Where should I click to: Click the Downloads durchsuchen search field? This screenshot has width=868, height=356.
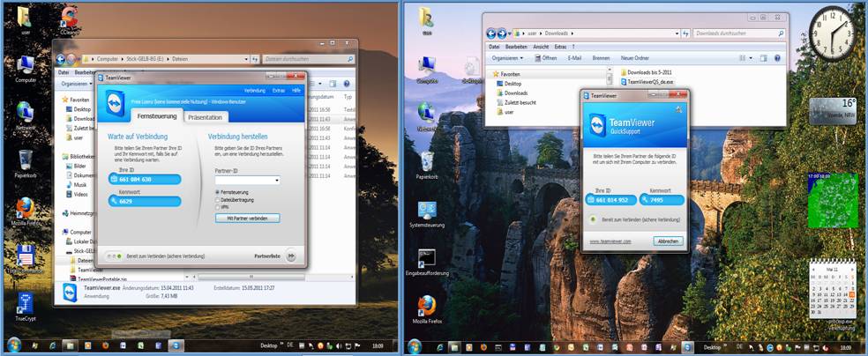pos(738,33)
